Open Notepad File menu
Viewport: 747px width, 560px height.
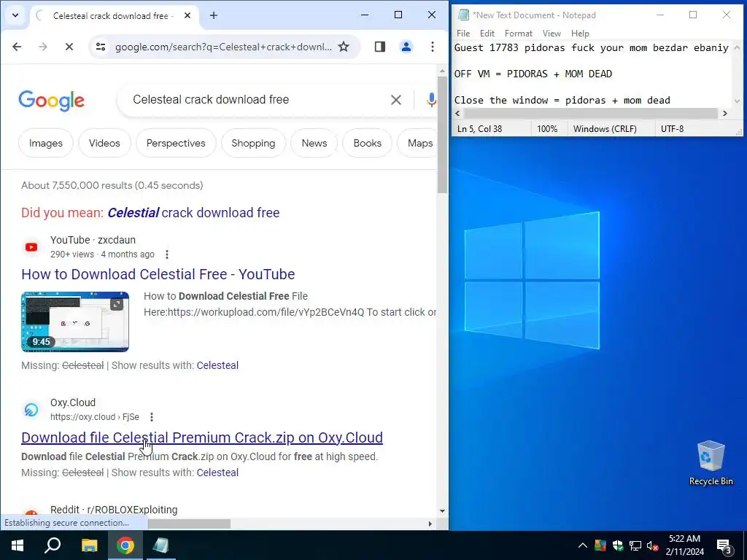[x=463, y=34]
